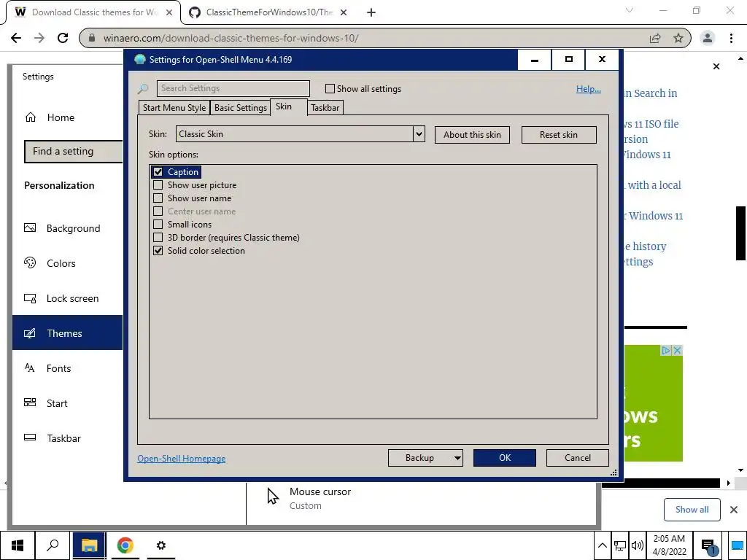Image resolution: width=747 pixels, height=560 pixels.
Task: Open Taskbar page in Settings sidebar
Action: [x=67, y=438]
